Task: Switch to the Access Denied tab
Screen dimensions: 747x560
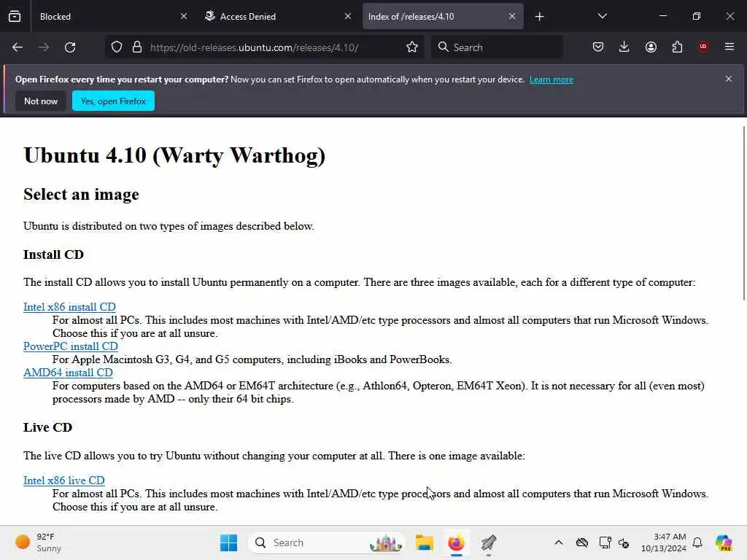Action: pyautogui.click(x=278, y=16)
